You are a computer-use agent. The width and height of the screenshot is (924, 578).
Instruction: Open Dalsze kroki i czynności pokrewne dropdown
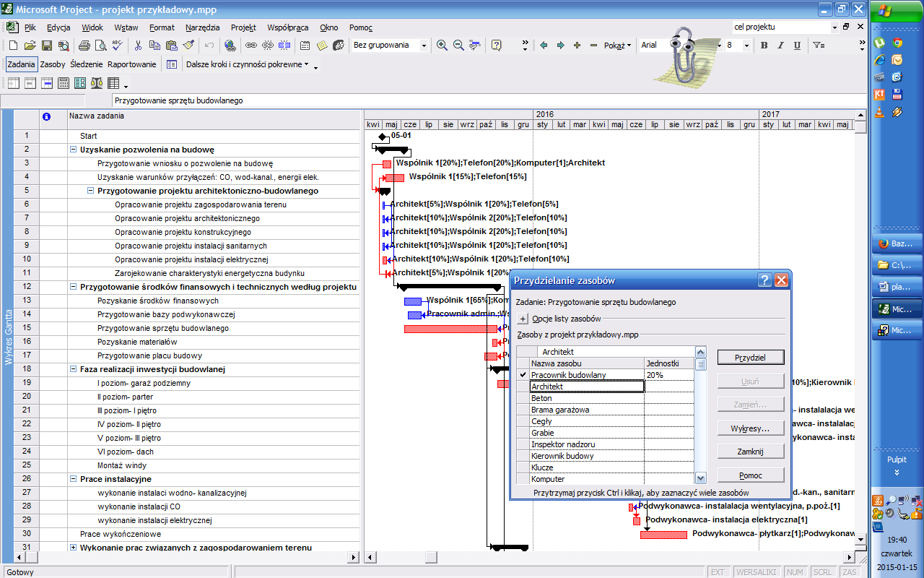(x=248, y=64)
